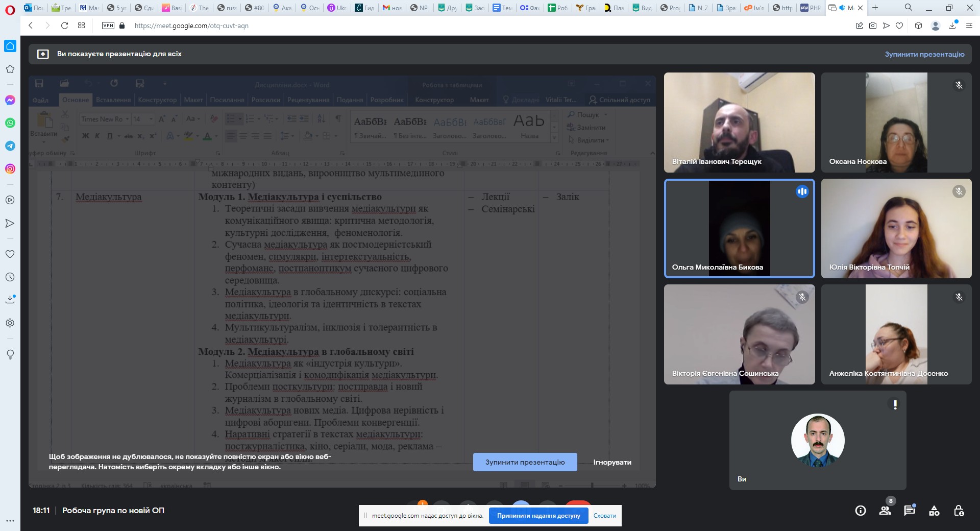
Task: Open WhatsApp in the Opera sidebar
Action: click(10, 123)
